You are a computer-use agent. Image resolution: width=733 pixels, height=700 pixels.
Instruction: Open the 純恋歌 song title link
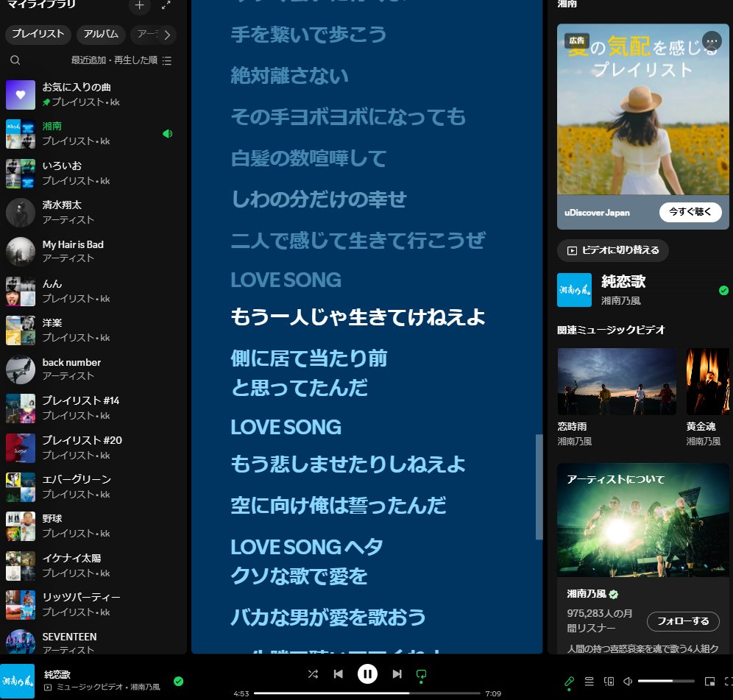[623, 281]
